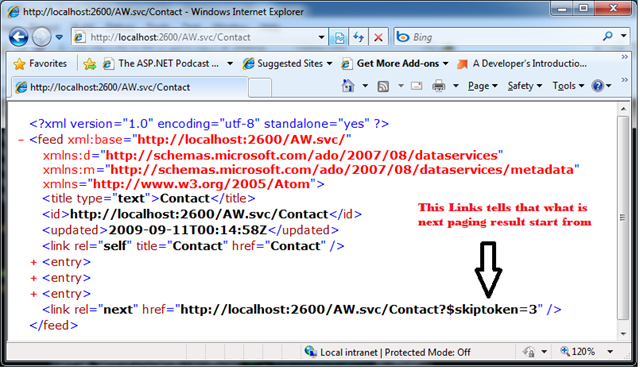The height and width of the screenshot is (370, 640).
Task: Click the Forward navigation arrow
Action: 41,38
